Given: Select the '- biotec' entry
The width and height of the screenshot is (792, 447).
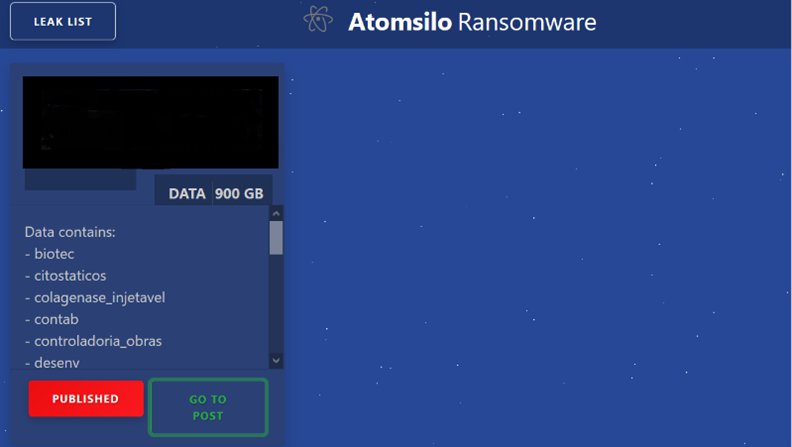Looking at the screenshot, I should click(50, 254).
